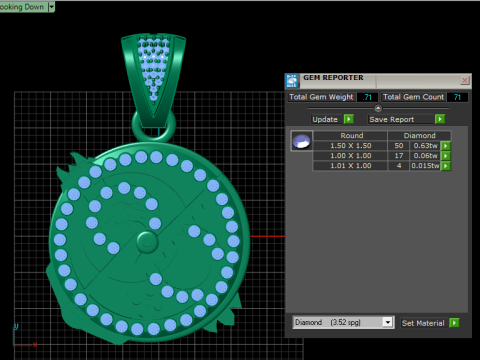Select the round diamond gem thumbnail
This screenshot has width=480, height=360.
point(302,141)
